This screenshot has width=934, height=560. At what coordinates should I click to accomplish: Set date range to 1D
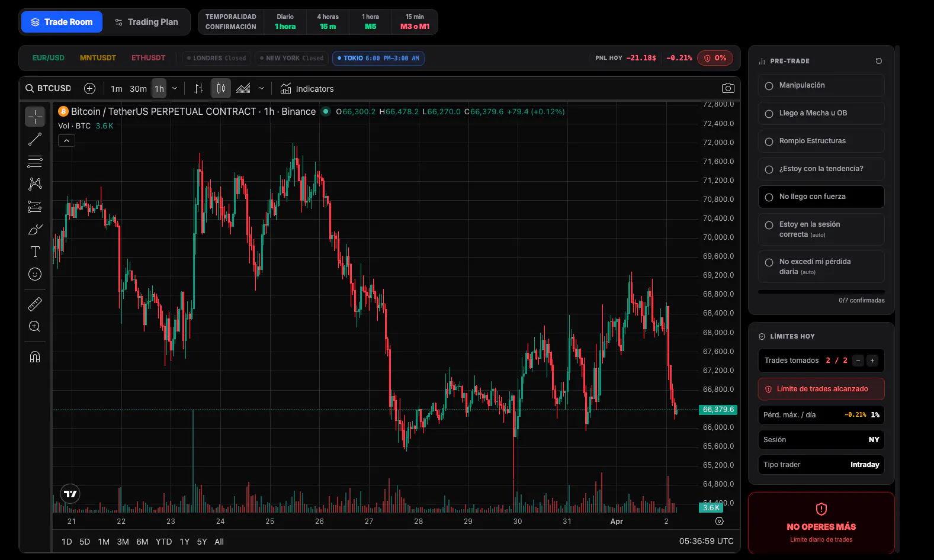tap(67, 542)
